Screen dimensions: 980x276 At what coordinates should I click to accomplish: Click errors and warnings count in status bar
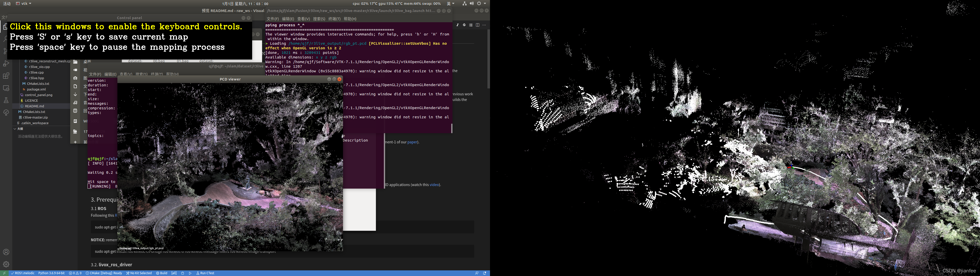tap(75, 273)
